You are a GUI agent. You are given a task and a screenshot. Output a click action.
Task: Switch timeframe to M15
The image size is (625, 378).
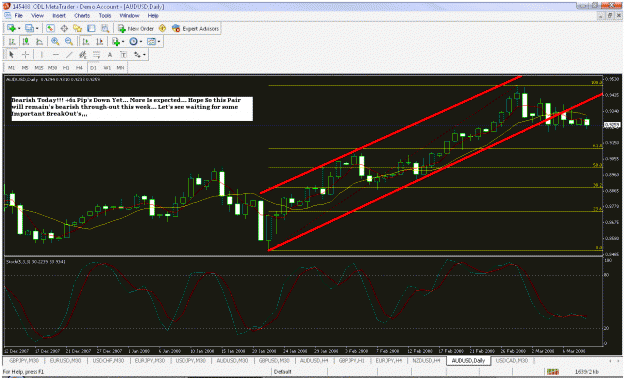[x=39, y=68]
